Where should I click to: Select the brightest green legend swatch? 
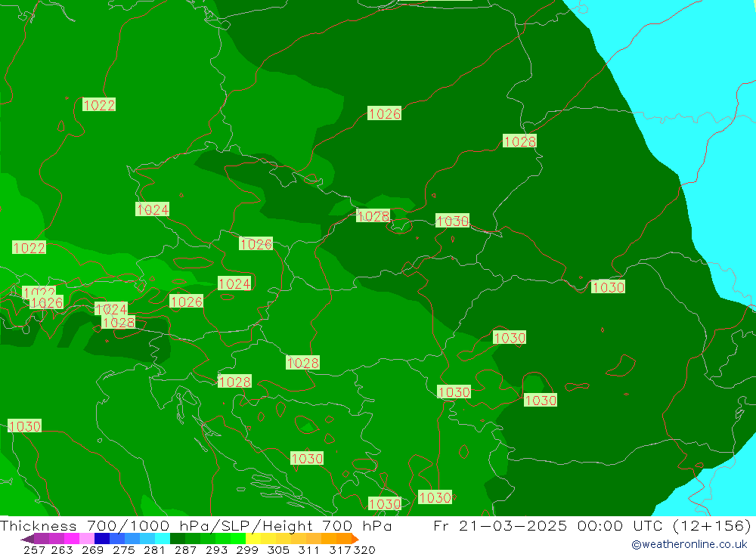pos(238,539)
